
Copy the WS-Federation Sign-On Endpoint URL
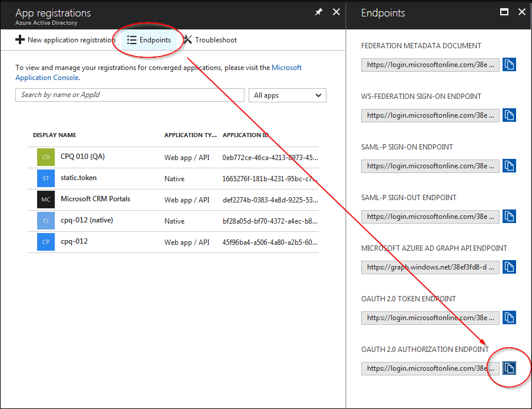[509, 115]
